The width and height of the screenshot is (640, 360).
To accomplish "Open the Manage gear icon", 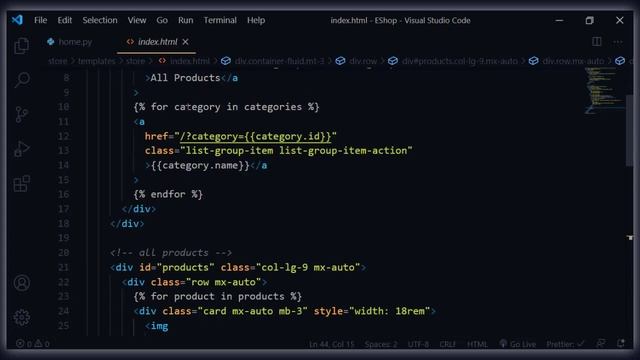I will click(22, 317).
